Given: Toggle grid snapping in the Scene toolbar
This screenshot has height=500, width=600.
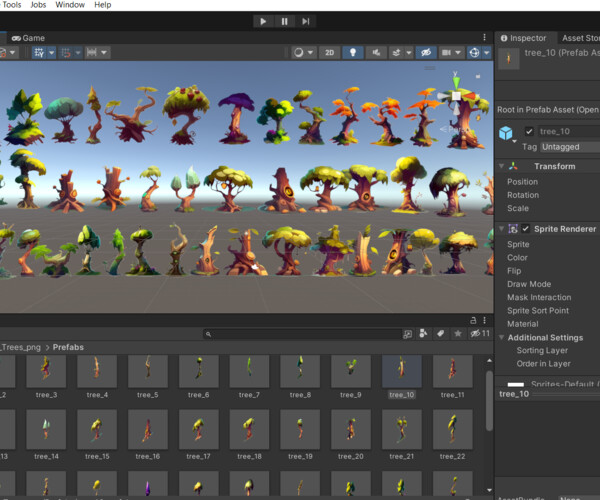Looking at the screenshot, I should [x=66, y=52].
